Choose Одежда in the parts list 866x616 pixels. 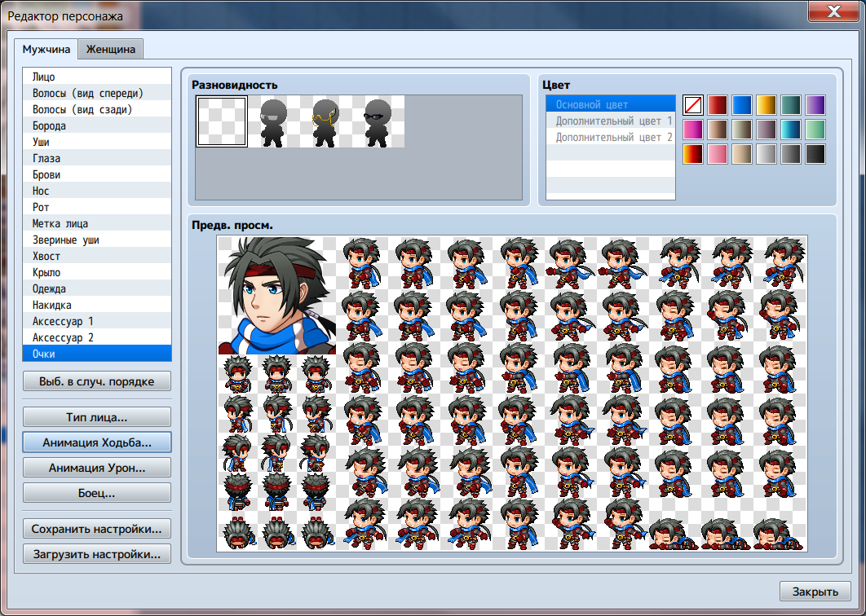pos(97,288)
